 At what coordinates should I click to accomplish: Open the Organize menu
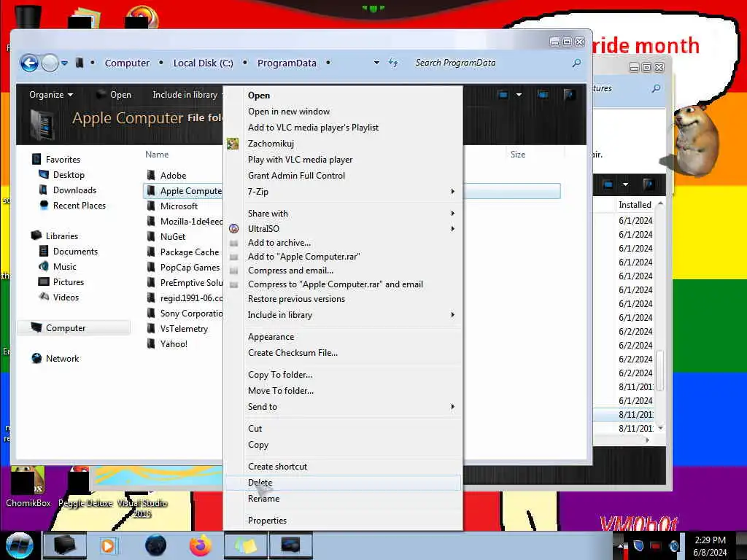point(51,95)
